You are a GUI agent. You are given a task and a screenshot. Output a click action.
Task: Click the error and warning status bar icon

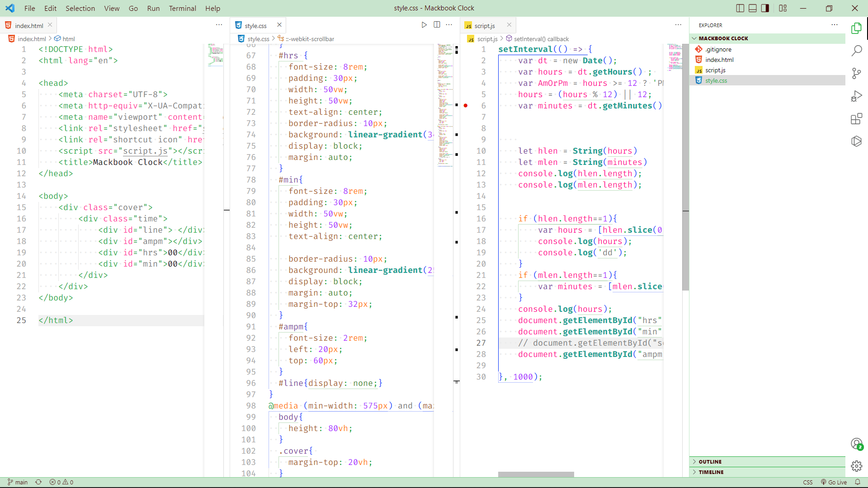[x=60, y=482]
